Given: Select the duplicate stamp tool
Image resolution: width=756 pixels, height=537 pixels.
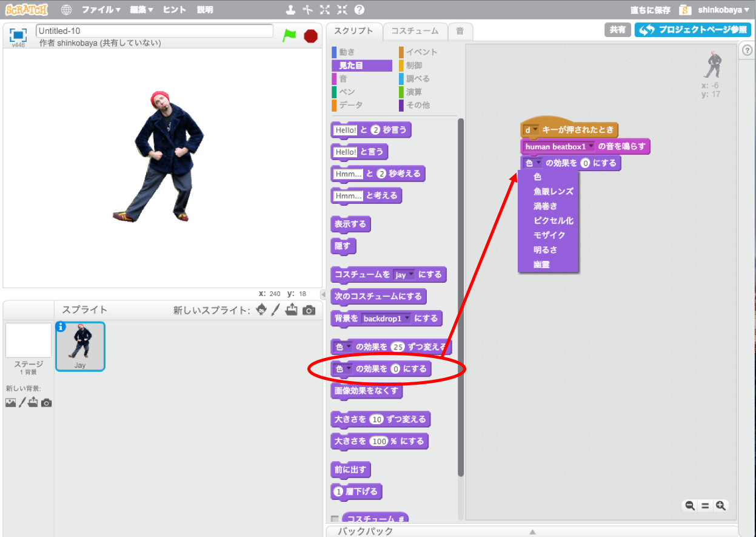Looking at the screenshot, I should (x=291, y=10).
